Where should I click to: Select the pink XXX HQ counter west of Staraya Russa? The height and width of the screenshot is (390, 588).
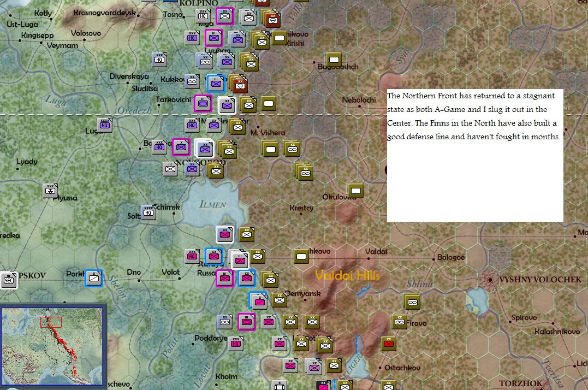coord(192,256)
